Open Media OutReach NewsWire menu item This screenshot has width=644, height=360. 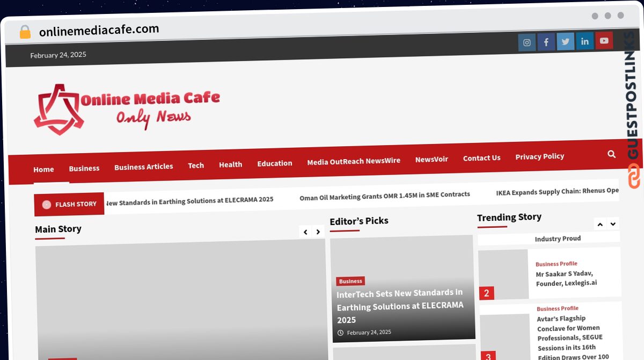354,161
